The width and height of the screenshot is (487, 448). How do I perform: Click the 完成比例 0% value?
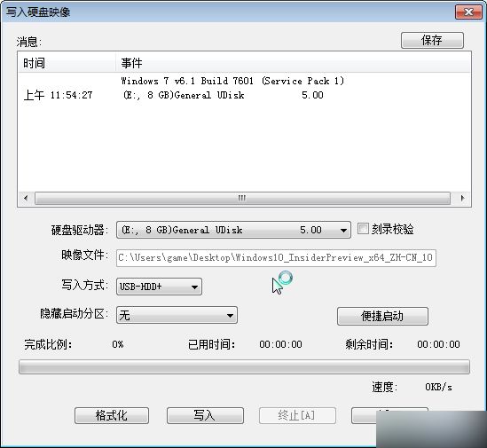(x=118, y=344)
